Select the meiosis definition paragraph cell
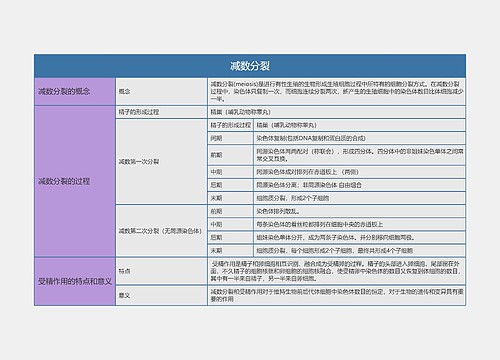This screenshot has height=360, width=500. pos(336,92)
